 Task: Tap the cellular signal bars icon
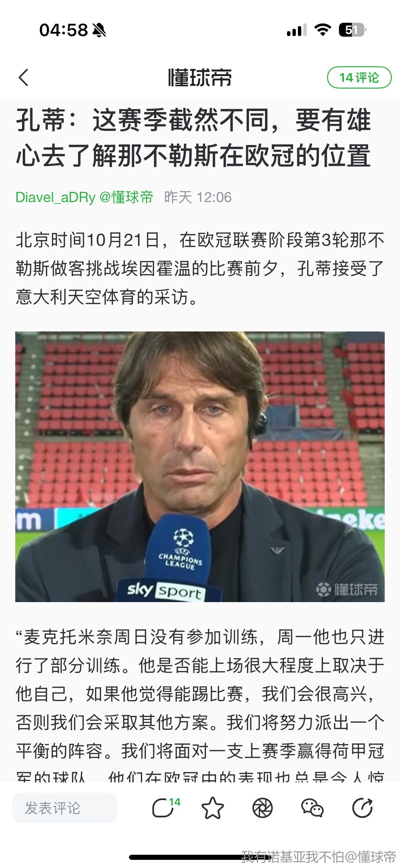click(x=297, y=30)
